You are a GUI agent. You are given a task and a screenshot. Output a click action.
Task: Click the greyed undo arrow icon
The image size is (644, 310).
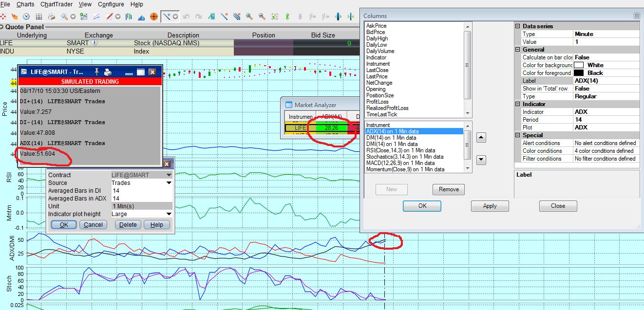[x=186, y=17]
